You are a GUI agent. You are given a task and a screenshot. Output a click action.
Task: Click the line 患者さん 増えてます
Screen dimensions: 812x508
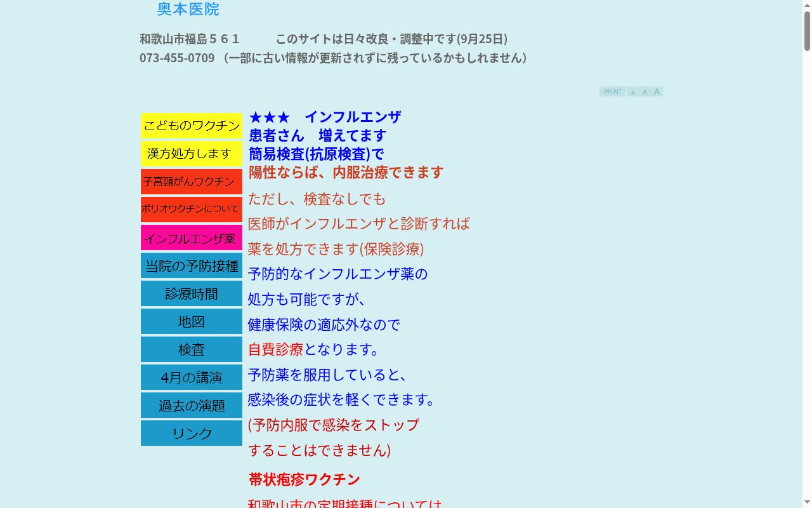click(317, 135)
